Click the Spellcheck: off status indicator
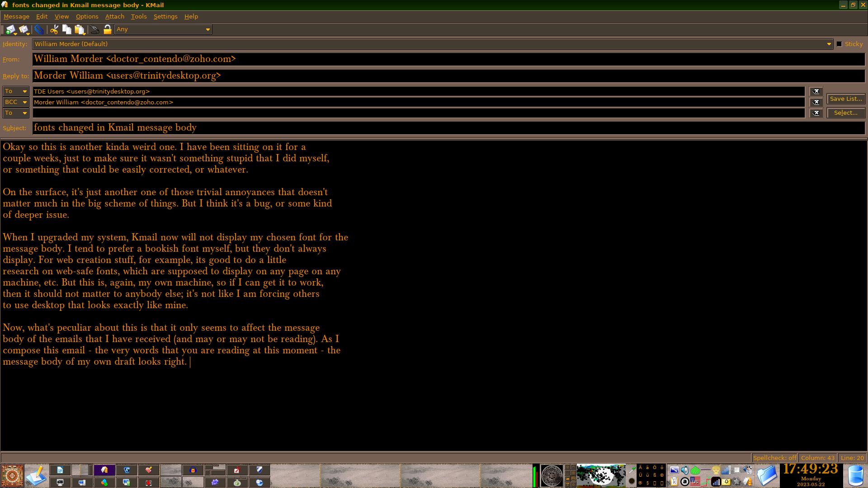Viewport: 868px width, 488px height. pyautogui.click(x=774, y=458)
